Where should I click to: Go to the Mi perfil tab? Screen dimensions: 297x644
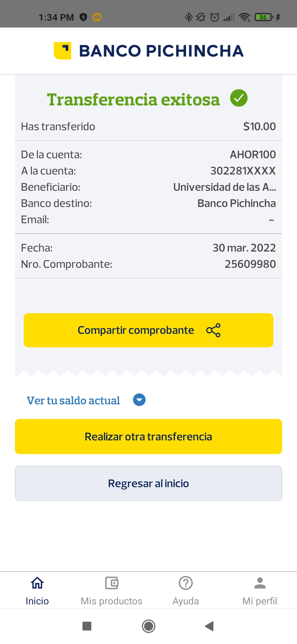coord(260,601)
